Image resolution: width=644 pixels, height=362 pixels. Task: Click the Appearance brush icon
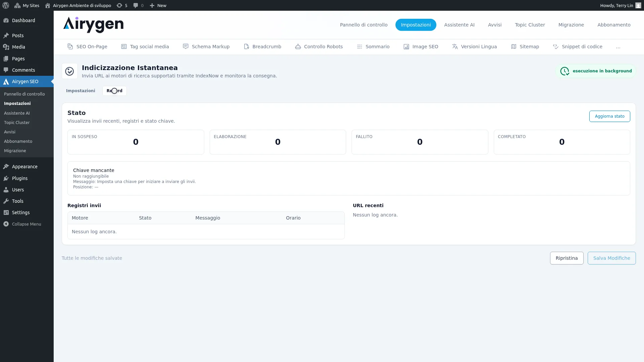6,167
